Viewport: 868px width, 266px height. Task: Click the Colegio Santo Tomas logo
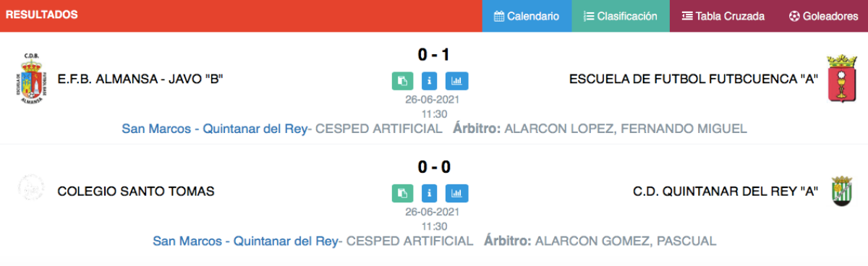click(x=31, y=187)
